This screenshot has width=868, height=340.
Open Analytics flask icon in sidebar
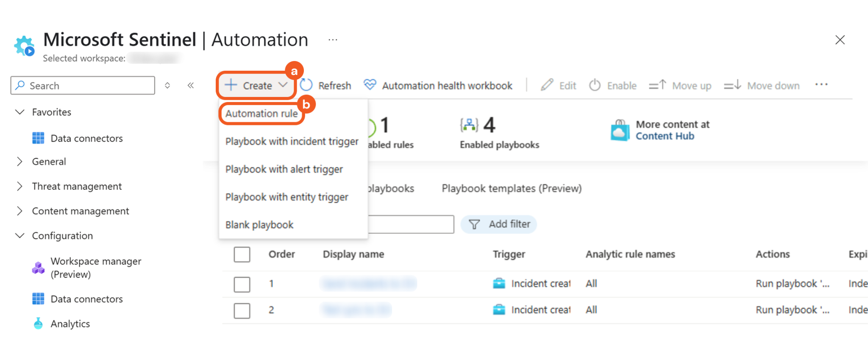pos(38,323)
